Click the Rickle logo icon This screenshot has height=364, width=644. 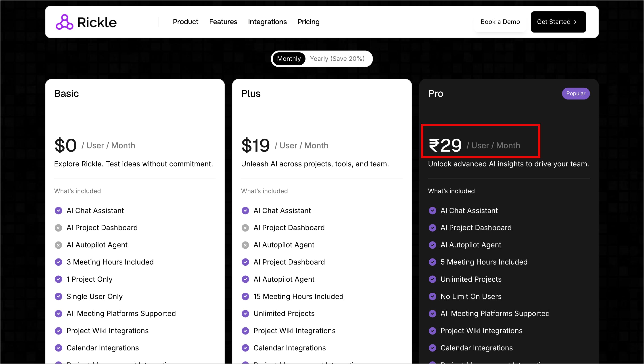pos(64,22)
